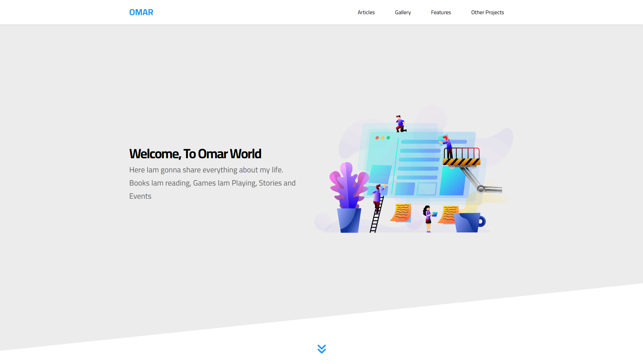Screen dimensions: 643x364
Task: Click the 'Welcome, To Omar World' heading
Action: (x=195, y=154)
